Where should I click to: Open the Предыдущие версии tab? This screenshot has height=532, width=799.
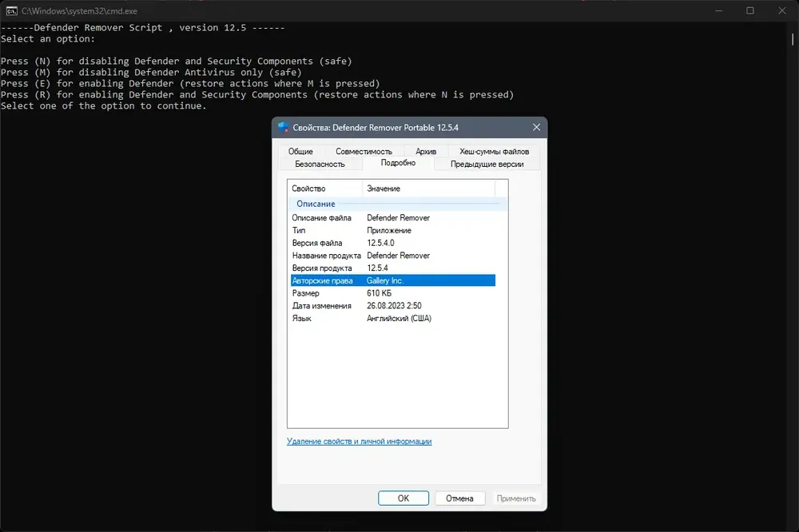click(487, 164)
